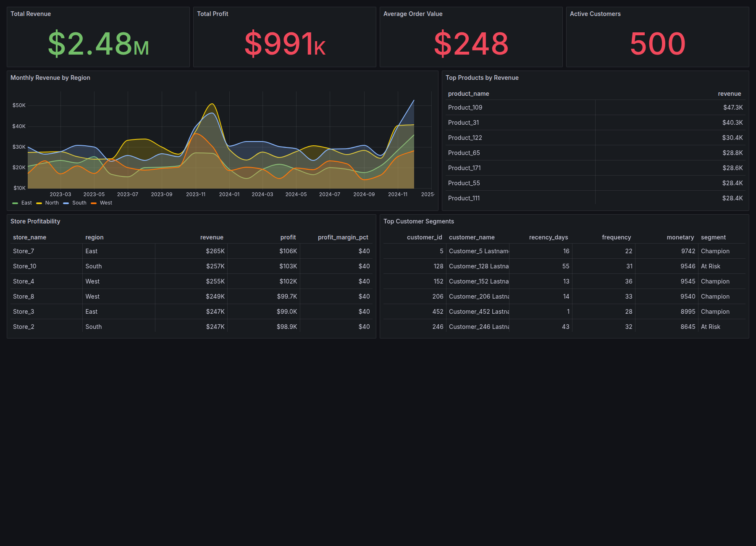Viewport: 756px width, 546px height.
Task: Click the Top Customer Segments panel title
Action: pos(419,221)
